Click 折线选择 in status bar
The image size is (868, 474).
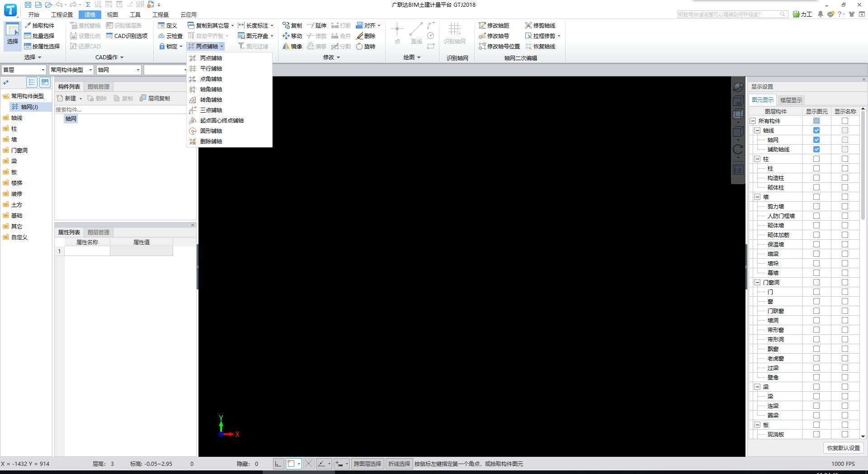coord(399,464)
